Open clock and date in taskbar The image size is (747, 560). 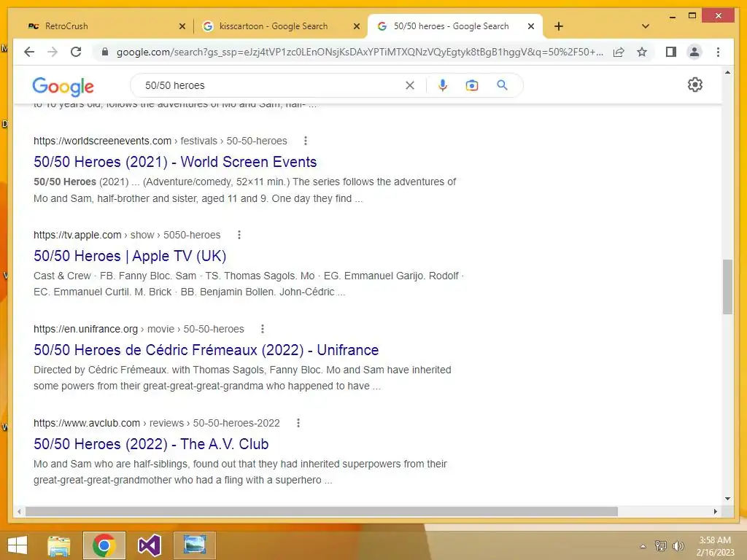coord(715,545)
